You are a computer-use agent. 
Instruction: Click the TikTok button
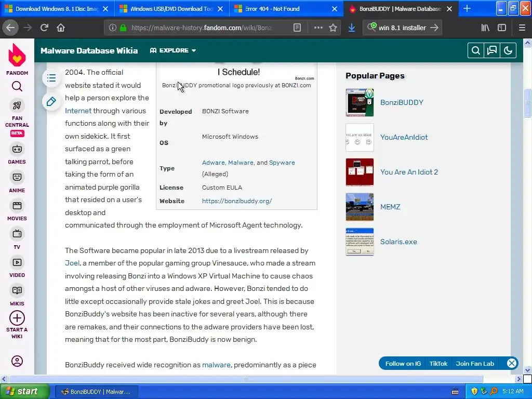tap(438, 363)
